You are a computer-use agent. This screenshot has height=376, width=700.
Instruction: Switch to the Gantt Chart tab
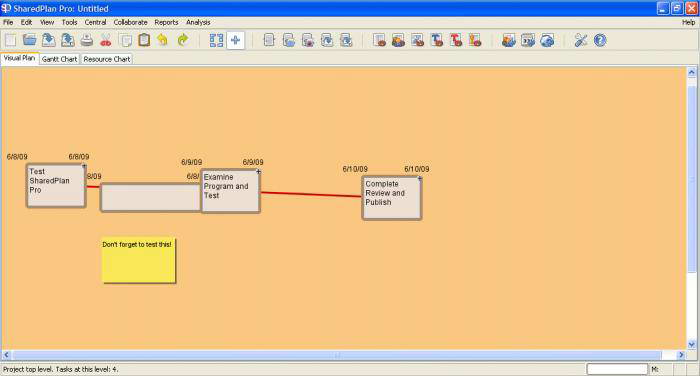pos(59,59)
